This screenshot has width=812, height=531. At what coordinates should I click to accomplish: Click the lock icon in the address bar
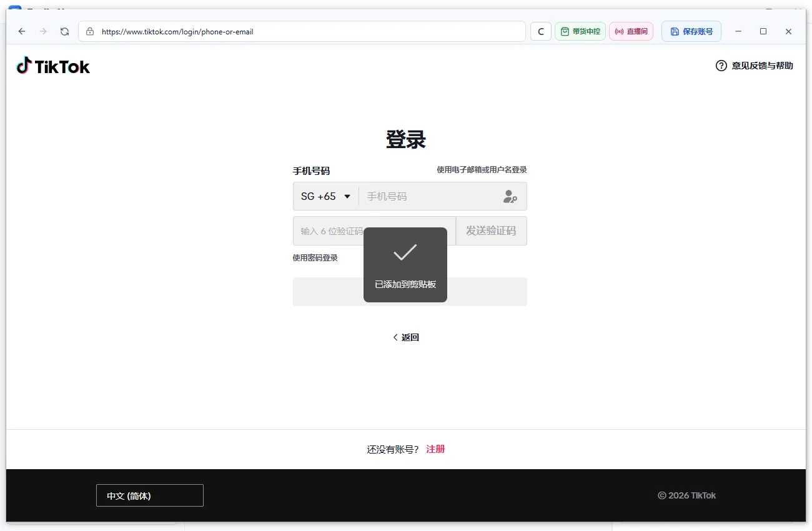tap(90, 31)
